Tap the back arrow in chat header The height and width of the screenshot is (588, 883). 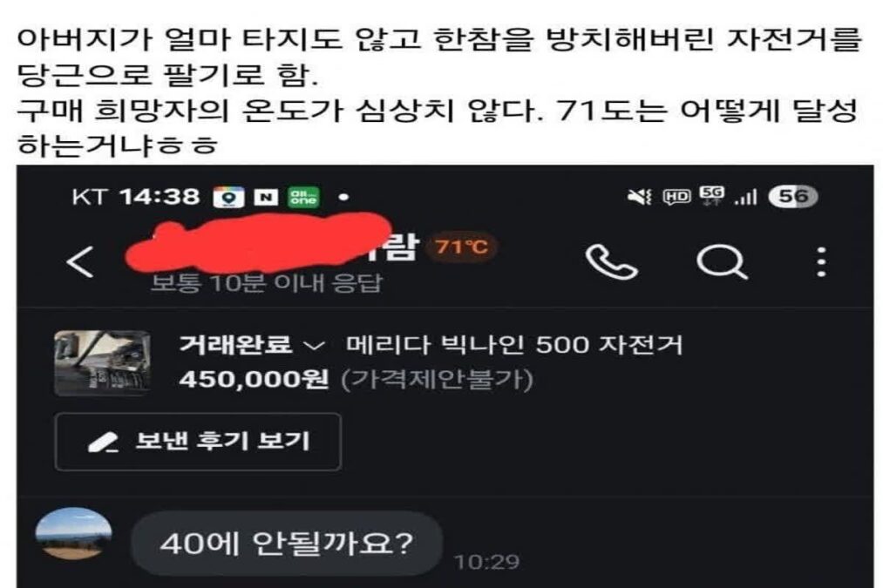point(80,261)
